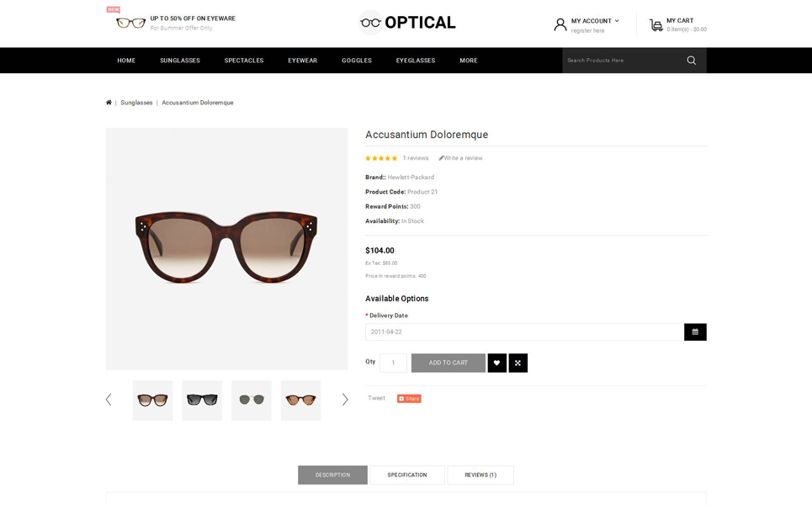Switch to the Specification tab
This screenshot has width=812, height=505.
[x=407, y=475]
